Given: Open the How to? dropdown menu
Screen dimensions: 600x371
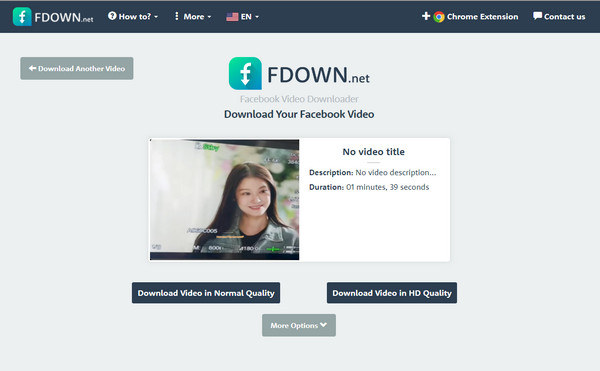Looking at the screenshot, I should pos(133,16).
